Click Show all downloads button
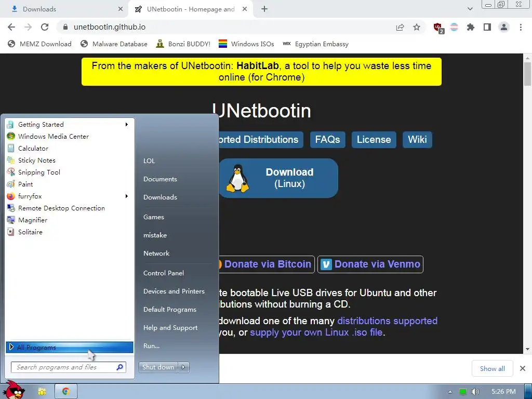The height and width of the screenshot is (399, 532). coord(493,368)
